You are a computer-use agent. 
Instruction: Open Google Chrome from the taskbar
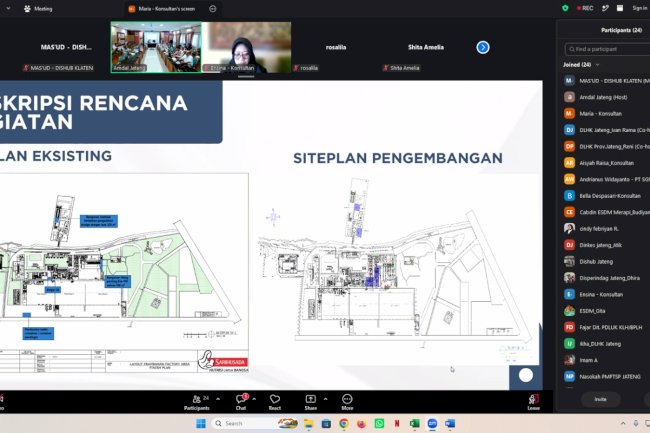click(344, 423)
